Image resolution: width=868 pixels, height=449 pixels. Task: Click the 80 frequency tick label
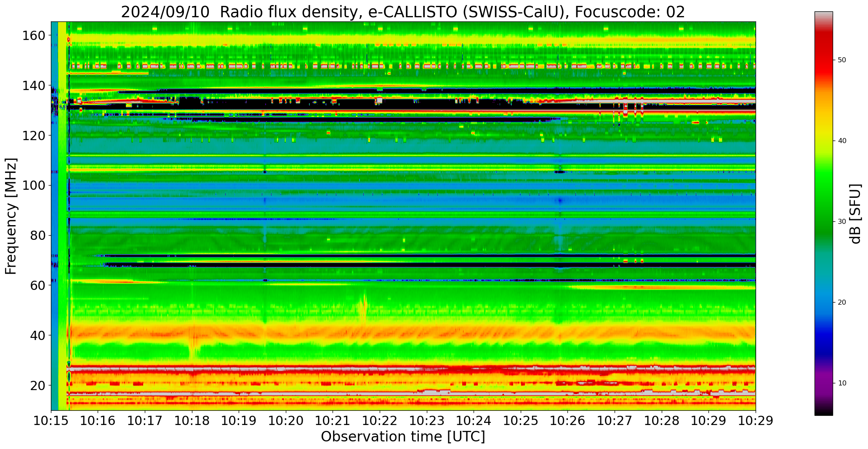[x=38, y=236]
